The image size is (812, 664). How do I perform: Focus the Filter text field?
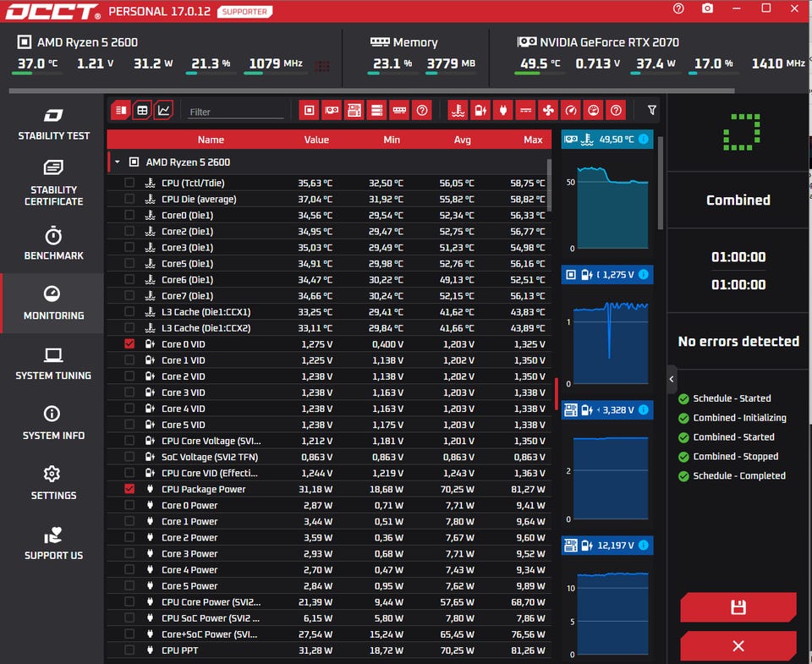(236, 112)
